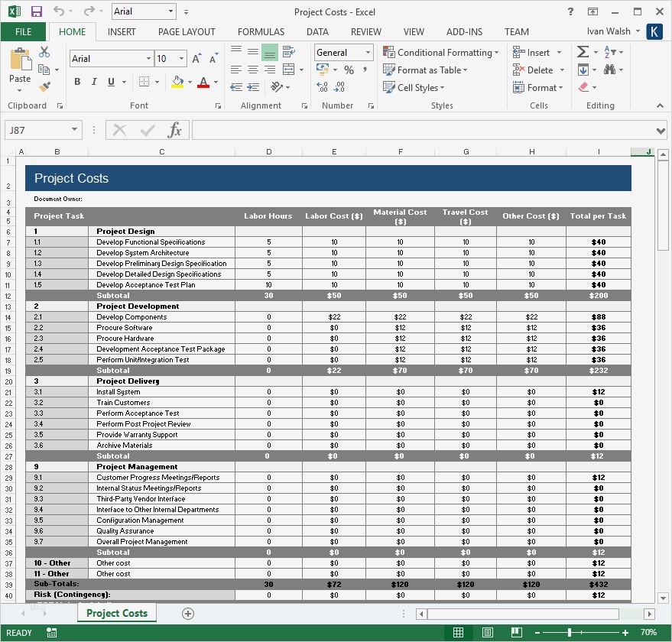Switch to PAGE LAYOUT tab
672x642 pixels.
(187, 31)
